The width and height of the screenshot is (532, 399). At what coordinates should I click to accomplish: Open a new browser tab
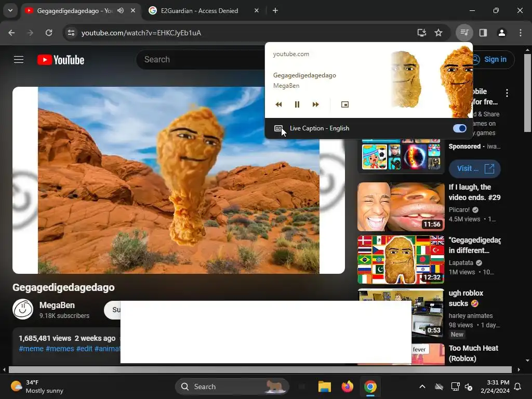click(x=275, y=10)
